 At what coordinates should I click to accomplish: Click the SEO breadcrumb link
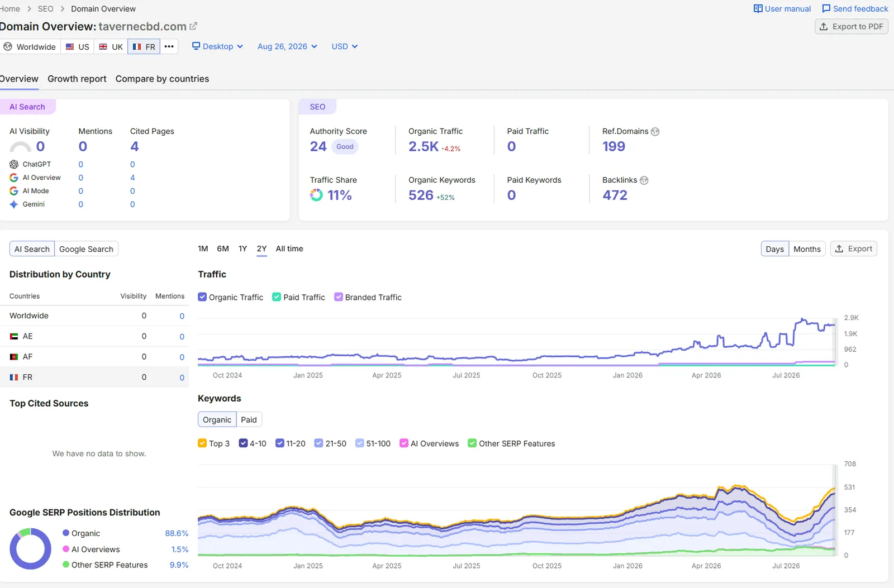pyautogui.click(x=45, y=8)
